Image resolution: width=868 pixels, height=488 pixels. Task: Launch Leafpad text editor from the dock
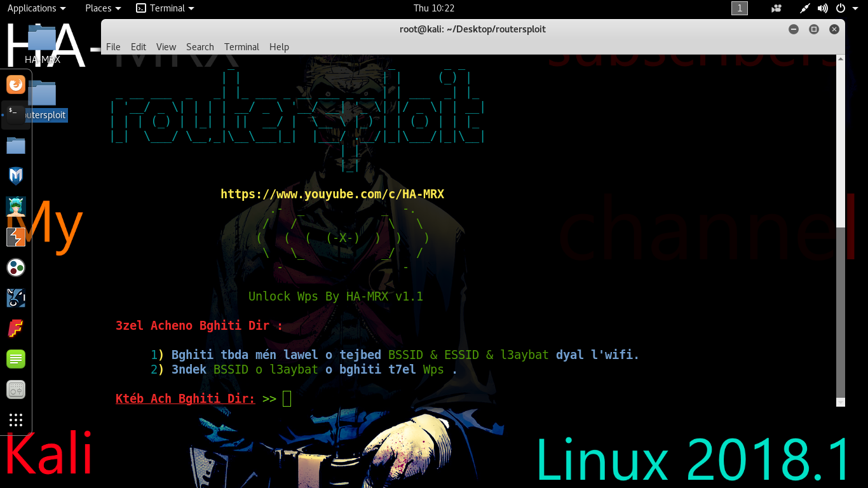tap(15, 359)
